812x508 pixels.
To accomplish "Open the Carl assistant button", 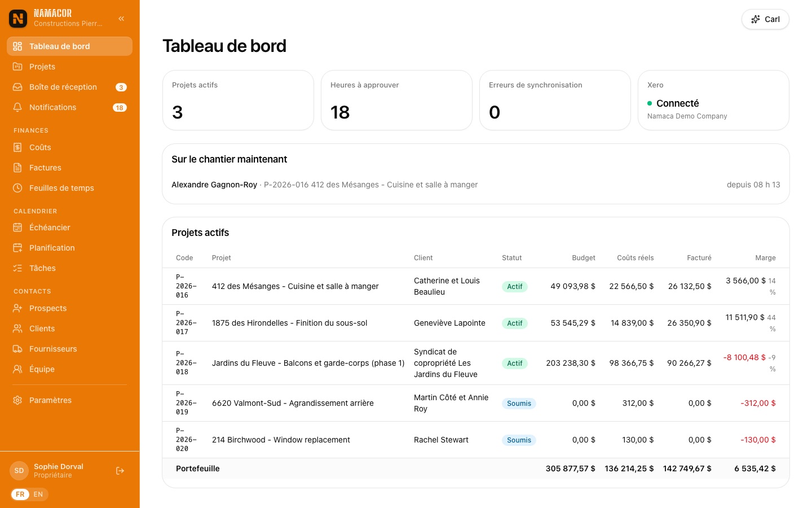I will 765,19.
